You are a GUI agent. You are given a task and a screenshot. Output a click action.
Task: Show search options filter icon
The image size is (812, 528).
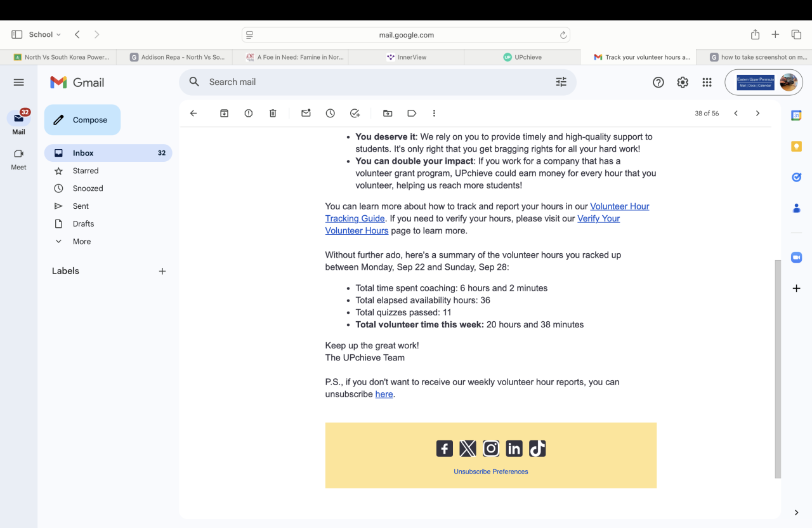(561, 82)
